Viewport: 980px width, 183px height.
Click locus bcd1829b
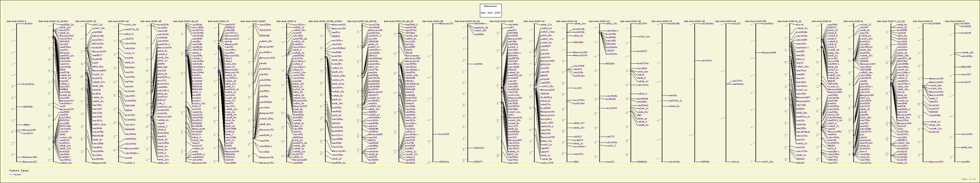674,23
